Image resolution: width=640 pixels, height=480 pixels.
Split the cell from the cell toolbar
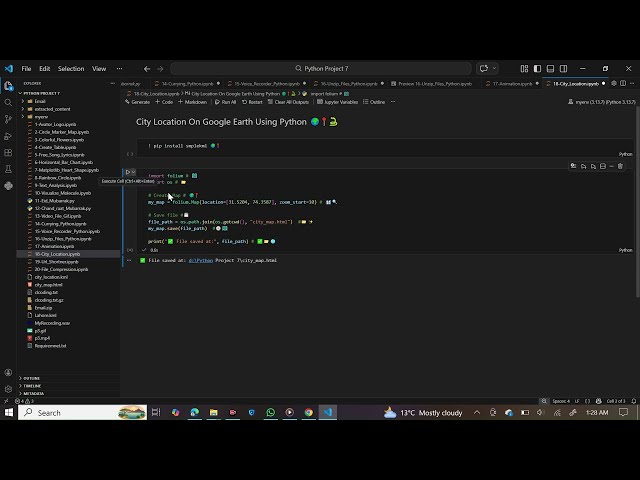[603, 166]
